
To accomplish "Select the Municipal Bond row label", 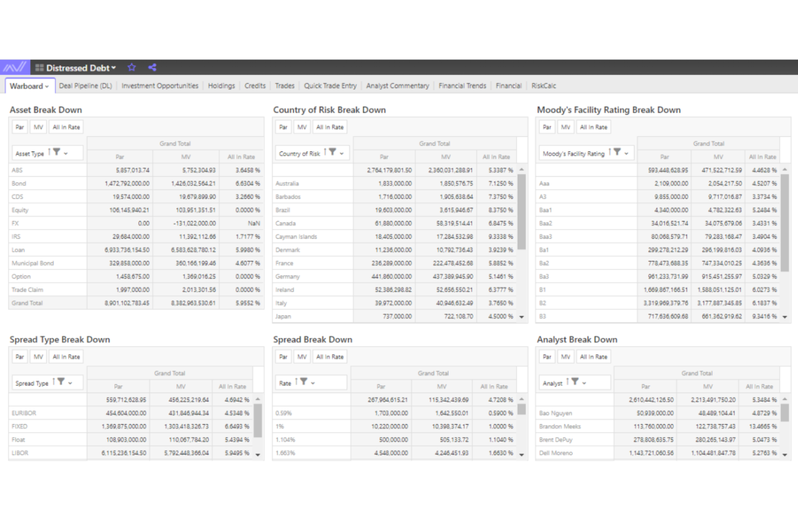I will click(x=33, y=263).
